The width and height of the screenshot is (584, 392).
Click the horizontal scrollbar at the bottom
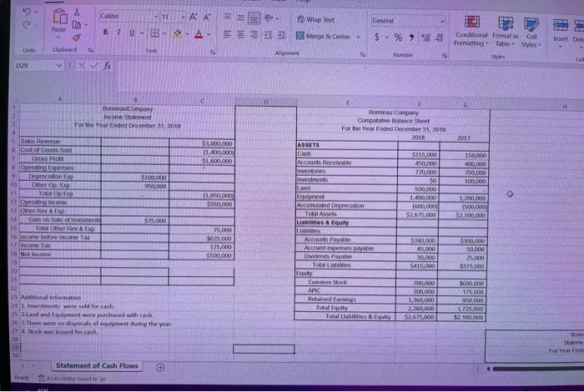[x=536, y=369]
